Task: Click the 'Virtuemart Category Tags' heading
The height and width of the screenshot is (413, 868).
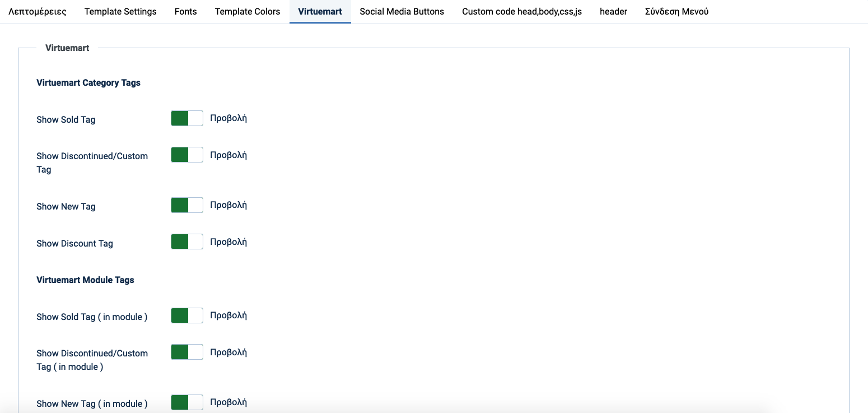Action: pyautogui.click(x=88, y=83)
